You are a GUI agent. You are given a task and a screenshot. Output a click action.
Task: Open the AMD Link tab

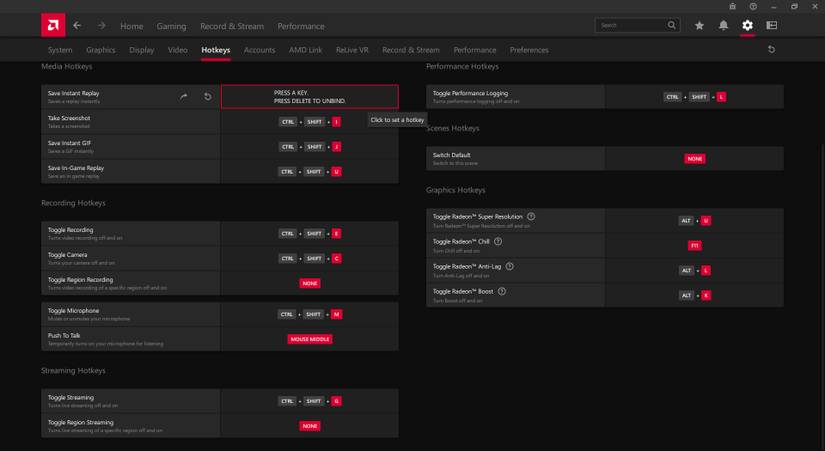[305, 50]
